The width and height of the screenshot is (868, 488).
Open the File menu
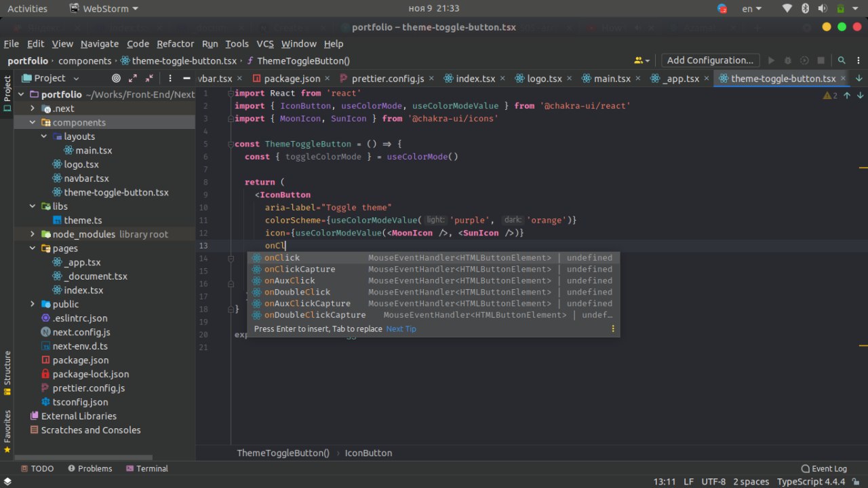click(11, 43)
